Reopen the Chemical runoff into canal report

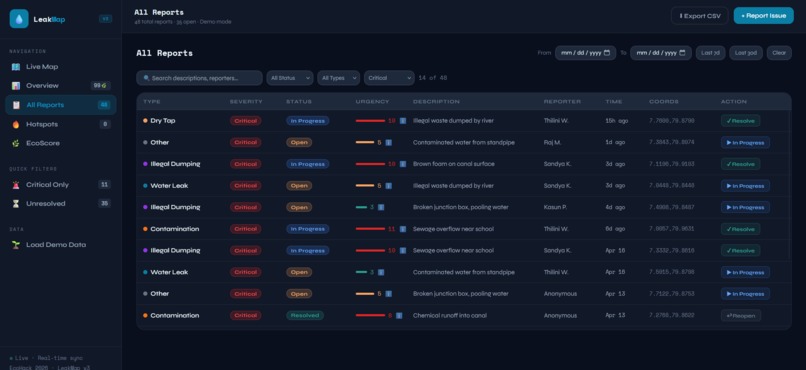pyautogui.click(x=741, y=316)
